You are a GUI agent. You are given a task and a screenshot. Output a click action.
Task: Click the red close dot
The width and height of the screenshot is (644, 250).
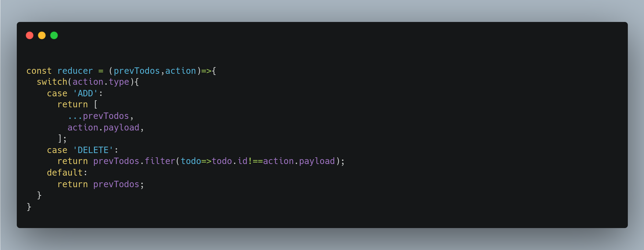[30, 35]
